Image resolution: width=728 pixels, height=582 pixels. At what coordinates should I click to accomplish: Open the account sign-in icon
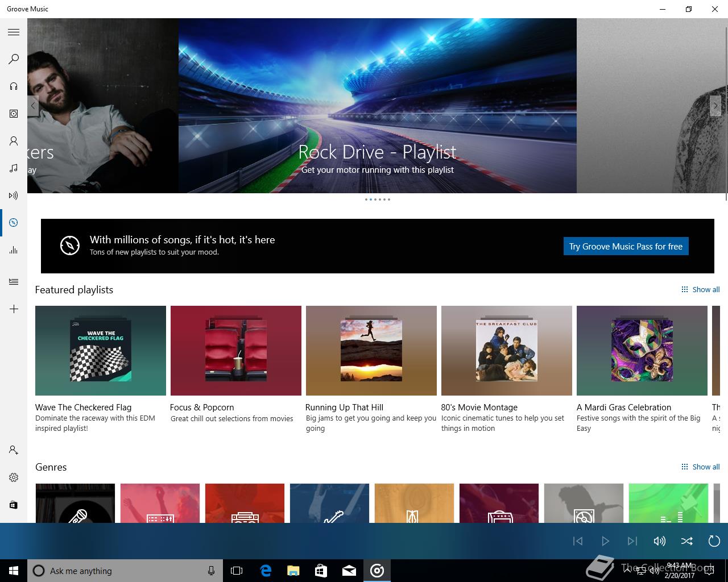point(14,450)
